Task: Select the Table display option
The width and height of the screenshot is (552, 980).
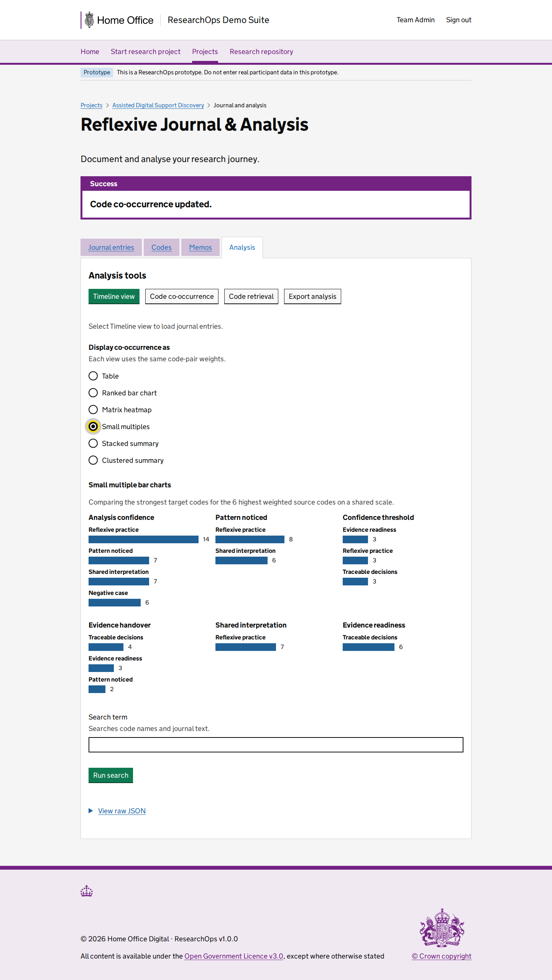Action: pyautogui.click(x=93, y=376)
